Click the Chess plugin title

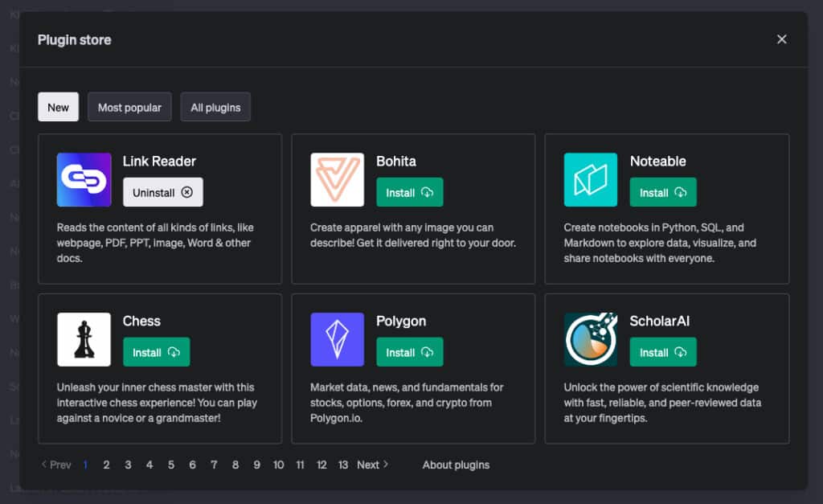coord(141,321)
